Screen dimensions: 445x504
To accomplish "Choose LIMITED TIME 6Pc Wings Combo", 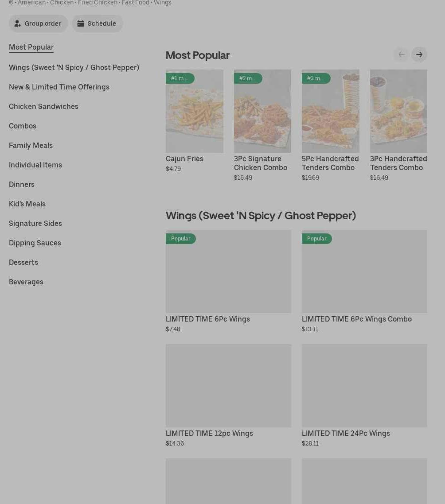I will [364, 271].
